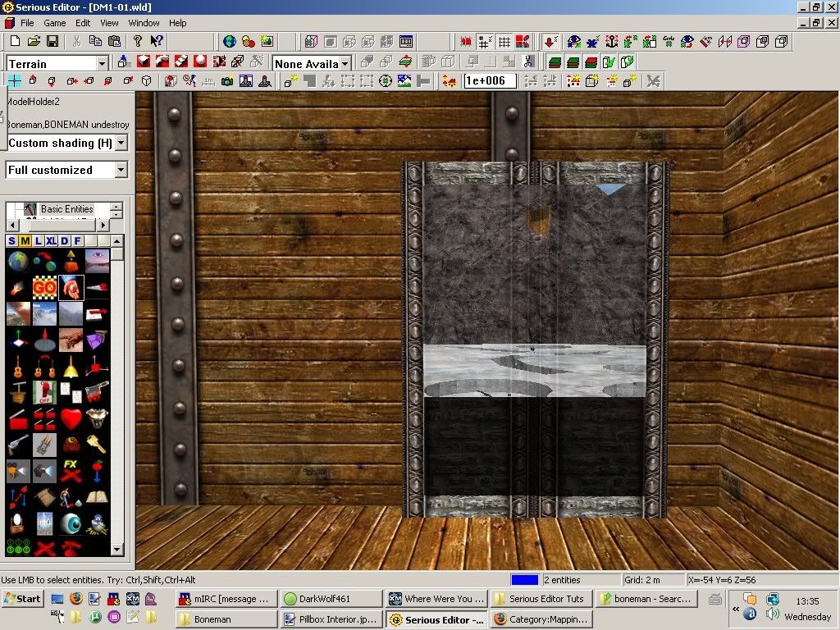The width and height of the screenshot is (840, 630).
Task: Open the Custom shading (H) dropdown
Action: 121,143
